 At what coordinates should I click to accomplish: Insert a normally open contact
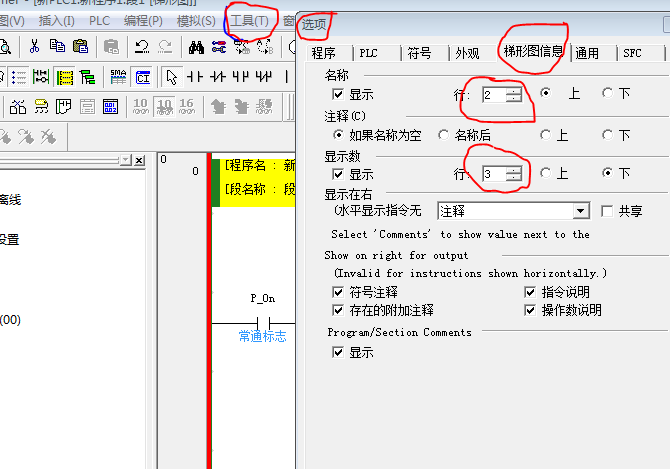195,77
